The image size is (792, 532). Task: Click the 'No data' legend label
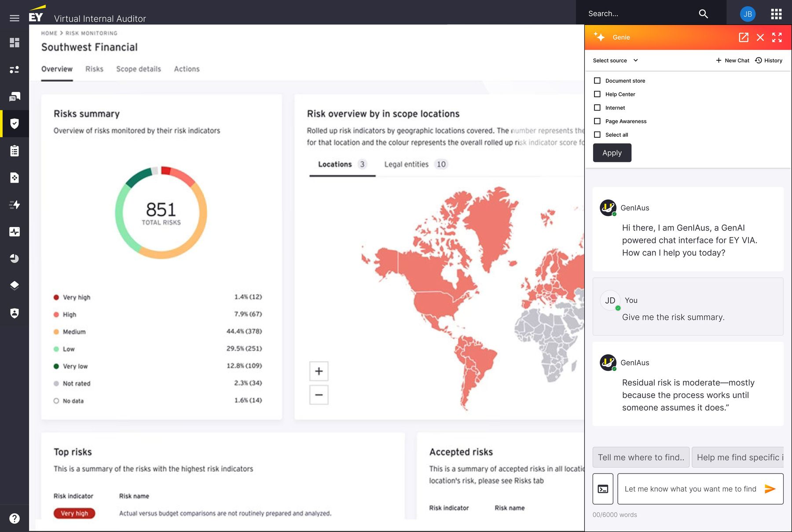[73, 401]
